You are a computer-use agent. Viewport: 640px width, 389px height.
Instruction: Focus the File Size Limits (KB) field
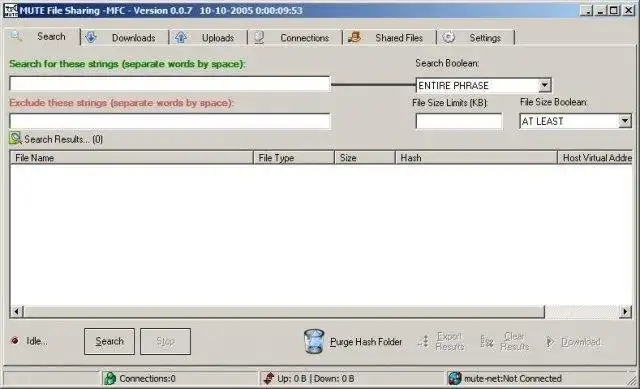[459, 121]
